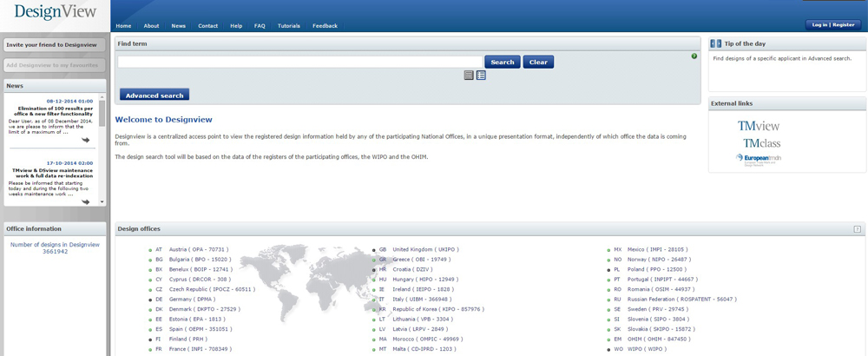This screenshot has height=356, width=868.
Task: Open the European tmdn logo link
Action: [x=759, y=160]
